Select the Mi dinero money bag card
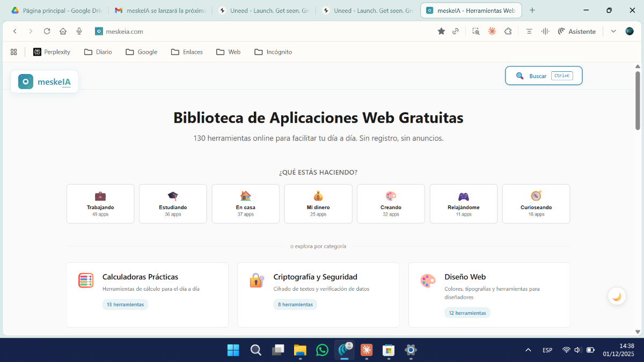 (318, 204)
